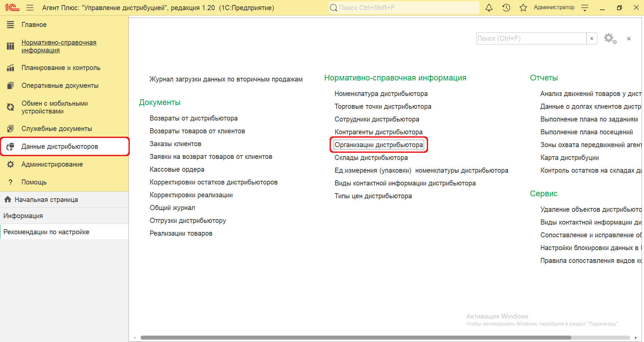644x342 pixels.
Task: Open the 1C main menu logo
Action: (12, 7)
